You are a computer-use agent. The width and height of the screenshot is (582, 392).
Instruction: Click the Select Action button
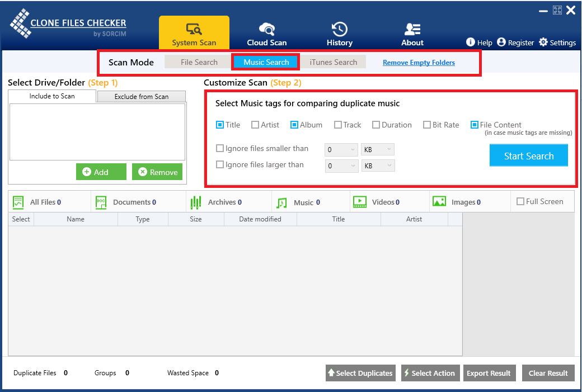click(x=430, y=373)
